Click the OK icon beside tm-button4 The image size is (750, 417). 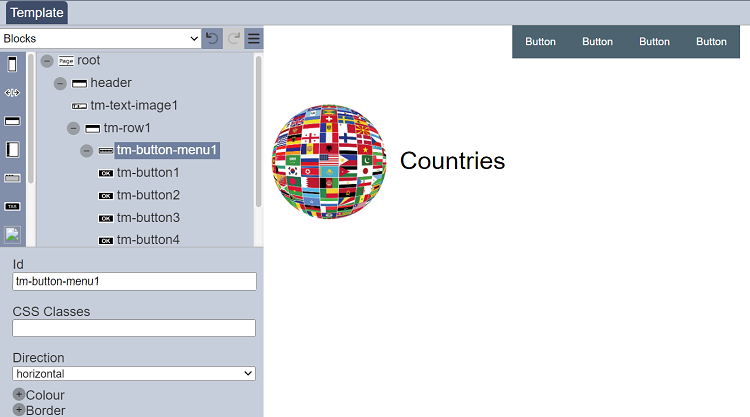point(106,241)
